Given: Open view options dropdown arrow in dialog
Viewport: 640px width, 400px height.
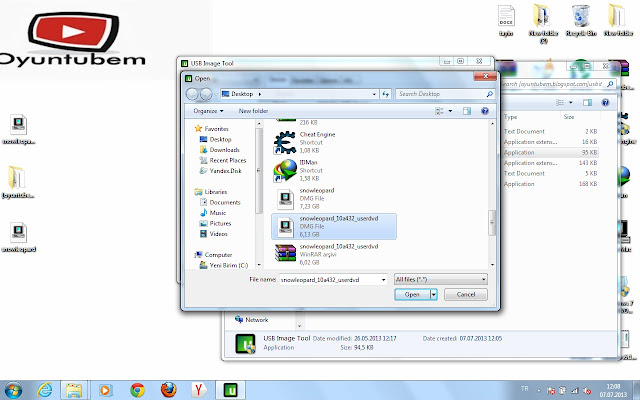Looking at the screenshot, I should click(x=450, y=111).
